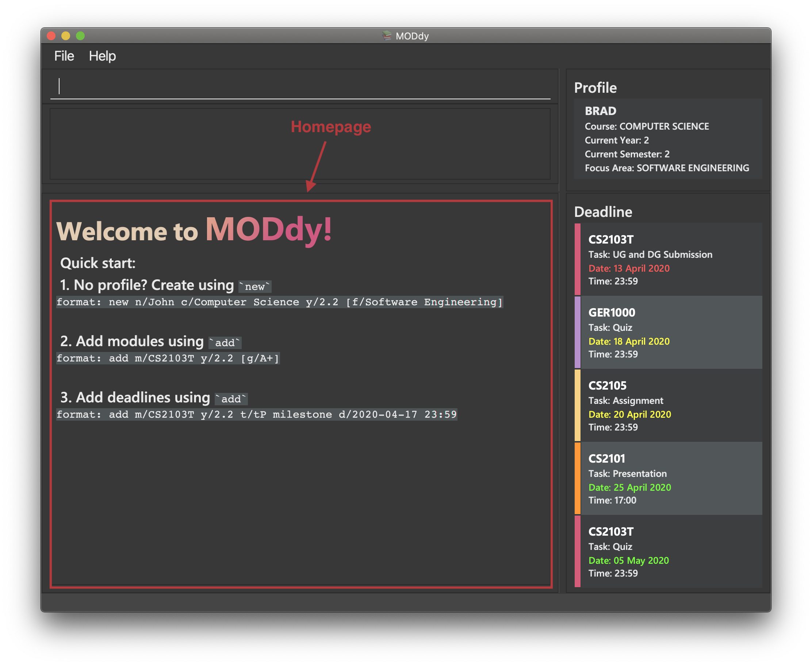Click Date: 25 April 2020 text

tap(630, 487)
